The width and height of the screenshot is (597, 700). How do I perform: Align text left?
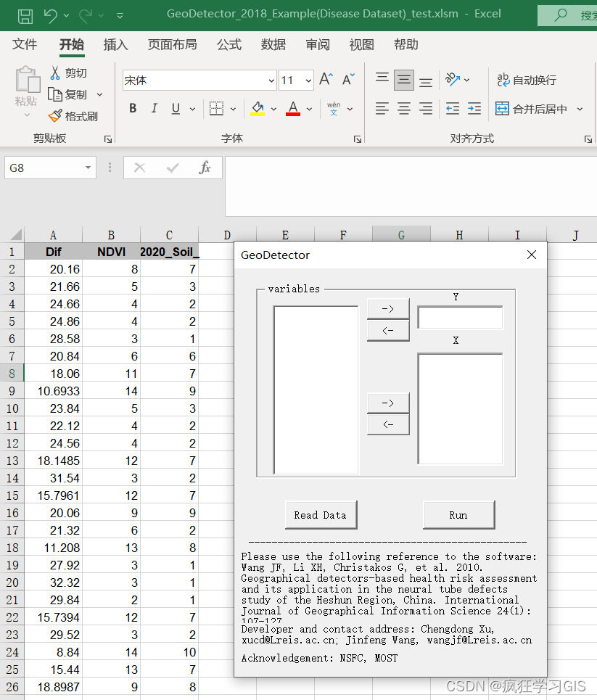[382, 109]
